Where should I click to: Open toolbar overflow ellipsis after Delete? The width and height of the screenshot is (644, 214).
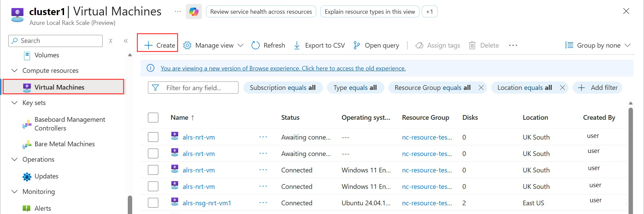[513, 45]
